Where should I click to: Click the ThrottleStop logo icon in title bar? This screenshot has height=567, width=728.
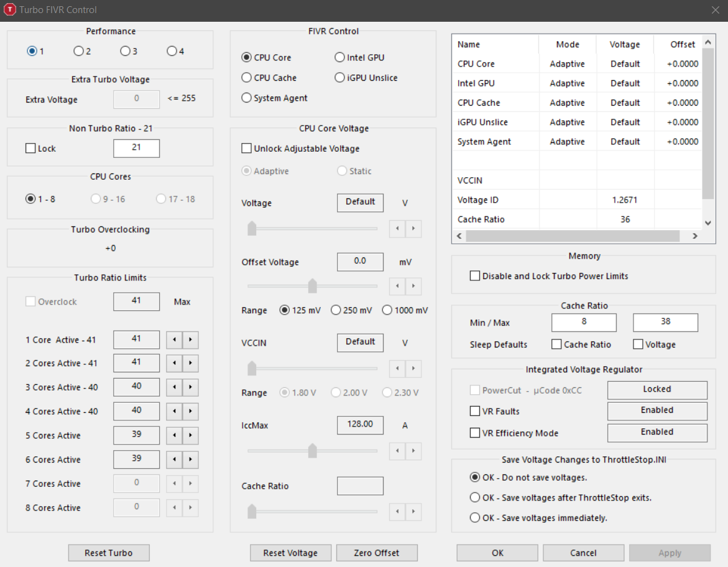click(10, 9)
